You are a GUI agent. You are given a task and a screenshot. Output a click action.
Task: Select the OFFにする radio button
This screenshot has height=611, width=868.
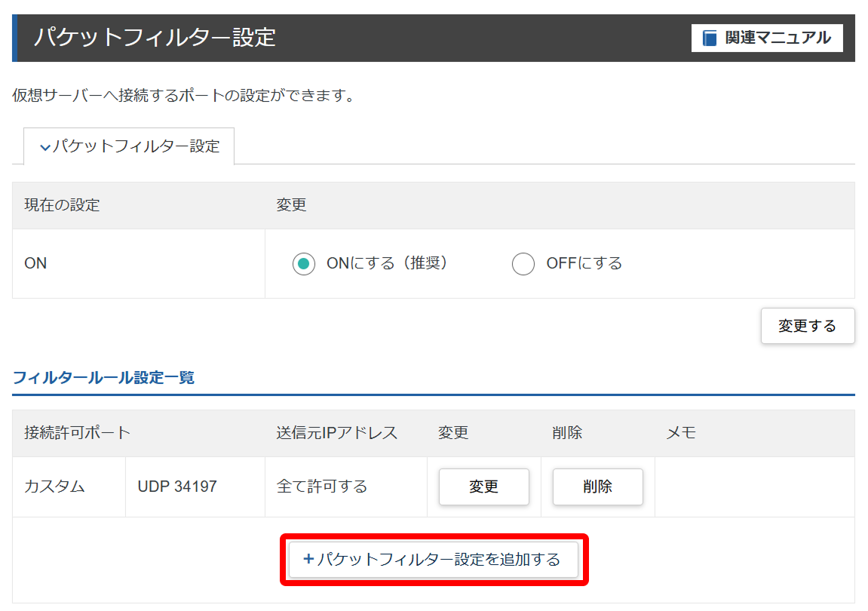[x=523, y=264]
